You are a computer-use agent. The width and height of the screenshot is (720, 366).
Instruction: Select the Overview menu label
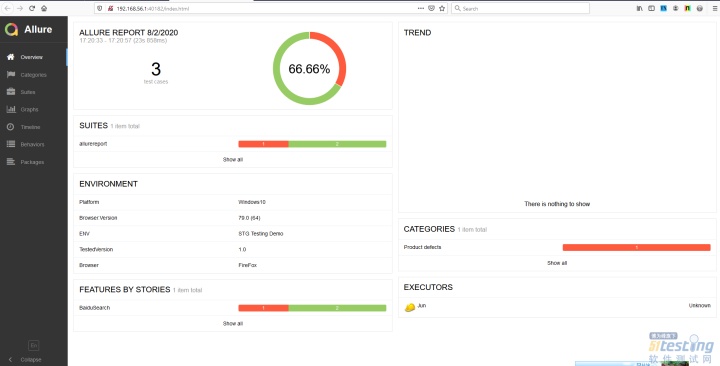pos(32,57)
